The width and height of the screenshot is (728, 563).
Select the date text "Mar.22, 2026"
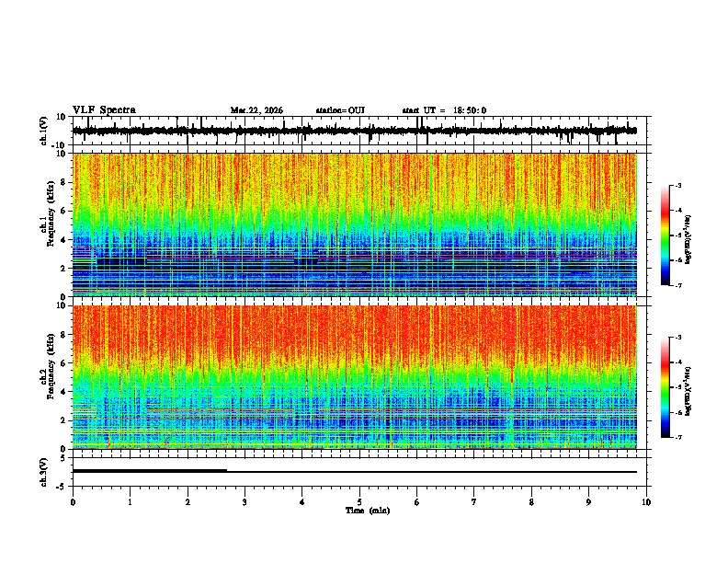pos(256,110)
